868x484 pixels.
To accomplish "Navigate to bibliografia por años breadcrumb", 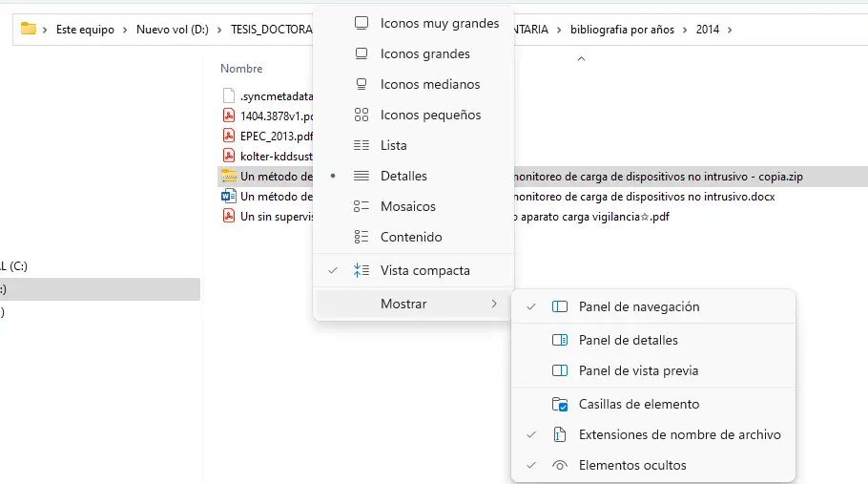I will point(622,30).
